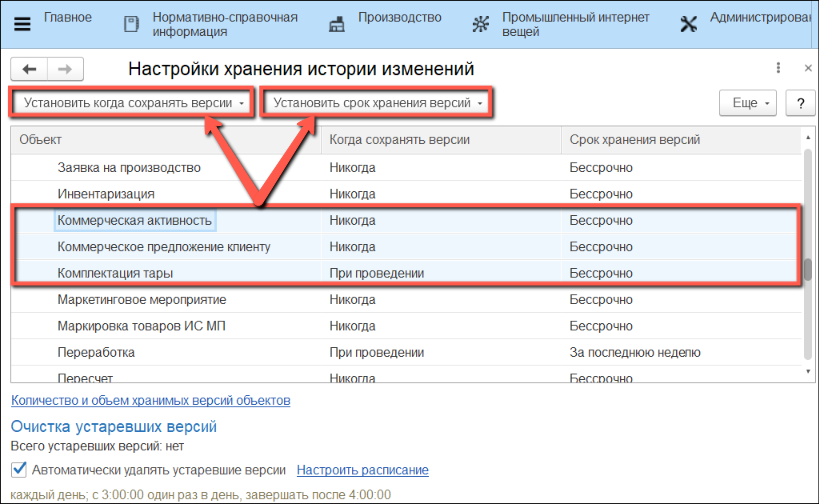The image size is (819, 504).
Task: Open the 'Еще' dropdown menu
Action: click(x=748, y=103)
